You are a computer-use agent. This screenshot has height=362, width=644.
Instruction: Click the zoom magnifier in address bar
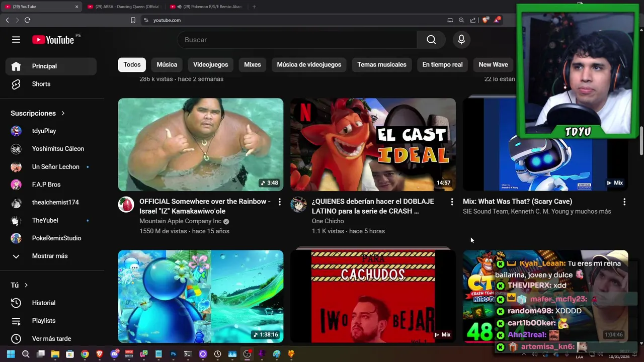pos(461,20)
